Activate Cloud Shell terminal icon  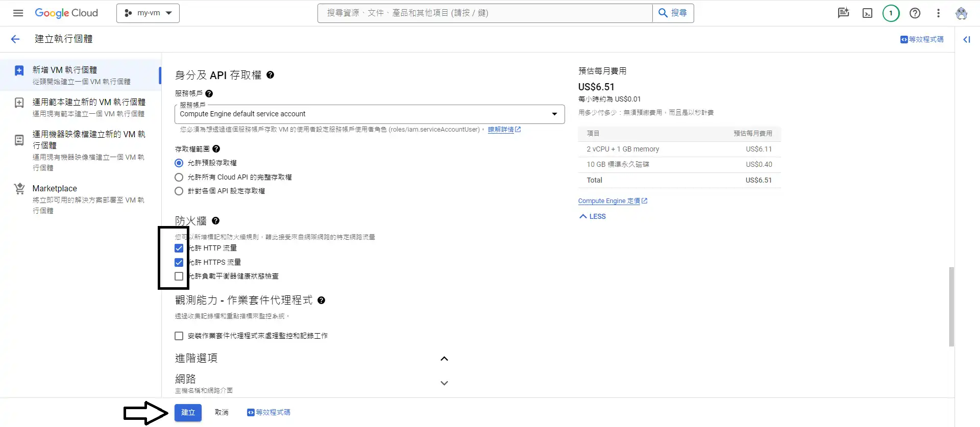(867, 13)
